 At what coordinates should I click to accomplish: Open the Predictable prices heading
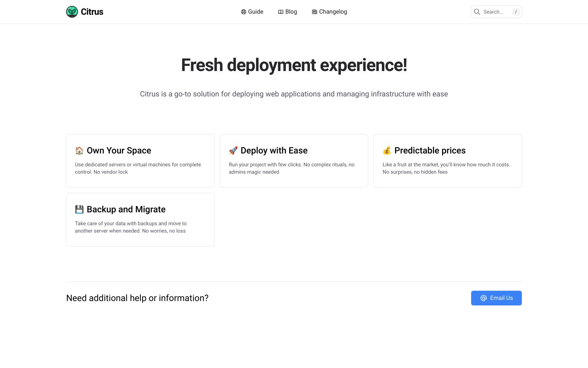430,151
